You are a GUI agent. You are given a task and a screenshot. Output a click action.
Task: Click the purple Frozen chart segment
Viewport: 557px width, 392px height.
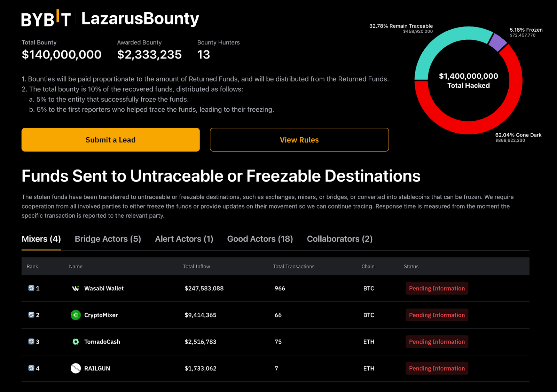click(x=497, y=42)
